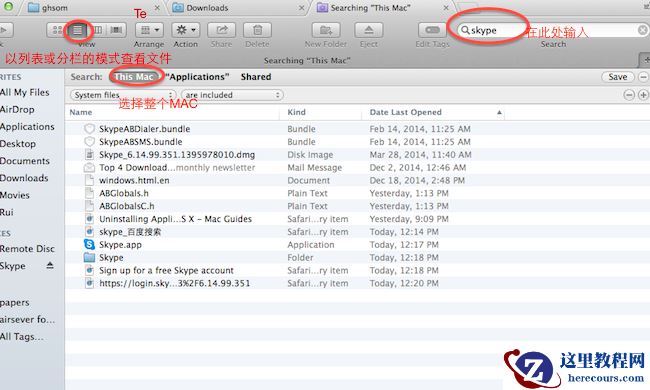Close the Searching "This Mac" tab

[x=446, y=8]
